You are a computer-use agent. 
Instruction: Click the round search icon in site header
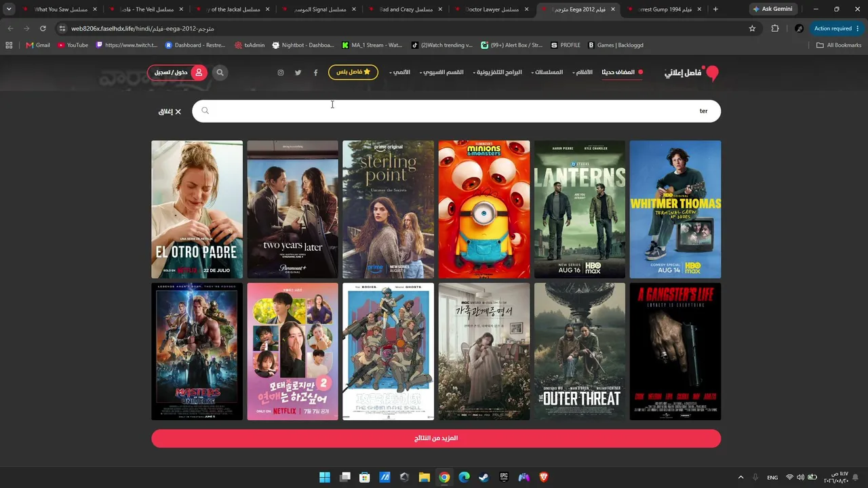[x=220, y=73]
